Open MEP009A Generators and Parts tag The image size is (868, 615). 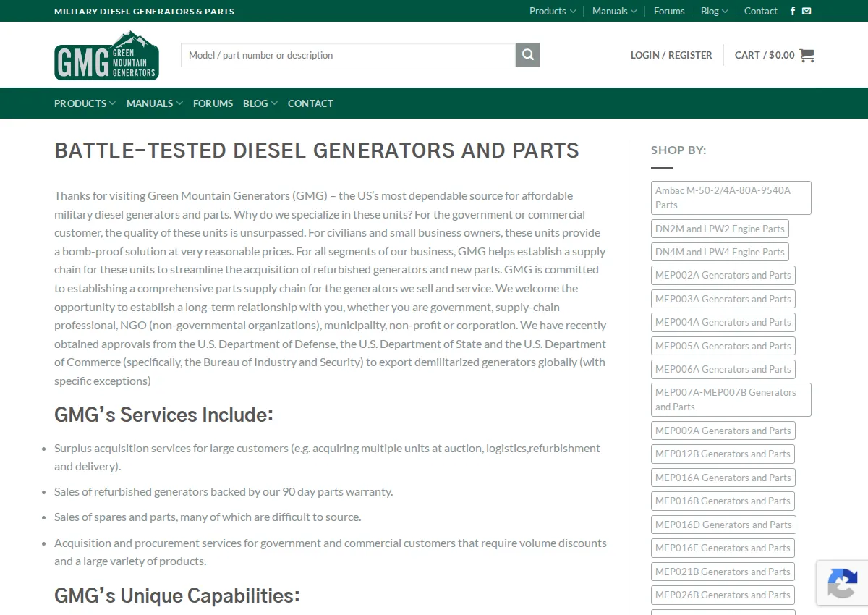coord(723,430)
